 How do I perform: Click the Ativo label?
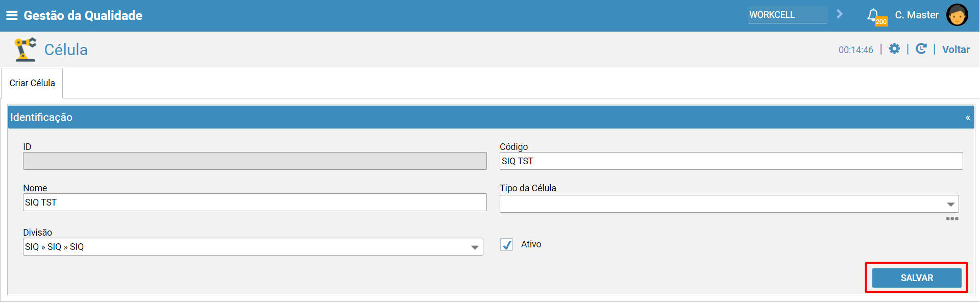point(531,244)
